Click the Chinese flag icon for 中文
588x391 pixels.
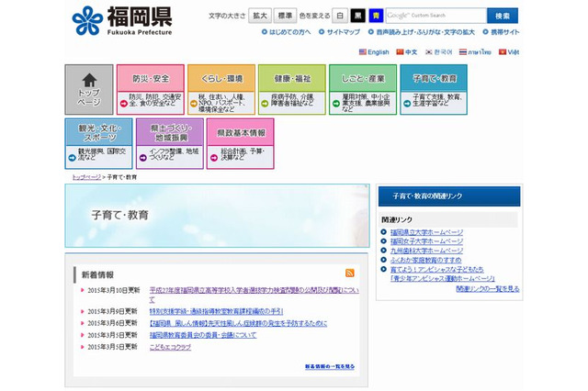pyautogui.click(x=401, y=52)
